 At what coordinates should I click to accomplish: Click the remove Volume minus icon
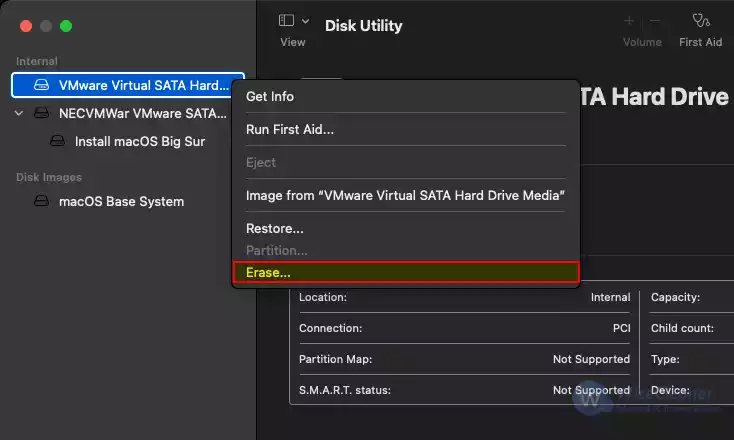[x=655, y=21]
